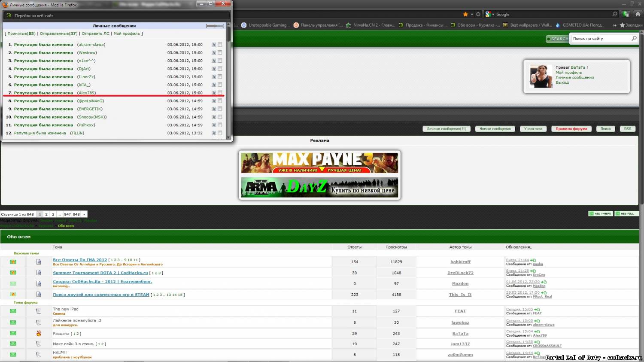Check the kiIA_ message checkbox
This screenshot has height=362, width=644.
220,85
